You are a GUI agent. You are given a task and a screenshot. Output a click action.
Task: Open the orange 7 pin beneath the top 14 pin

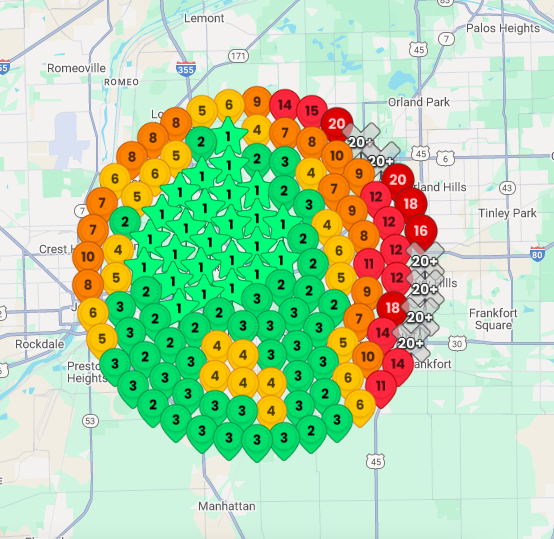click(x=285, y=133)
